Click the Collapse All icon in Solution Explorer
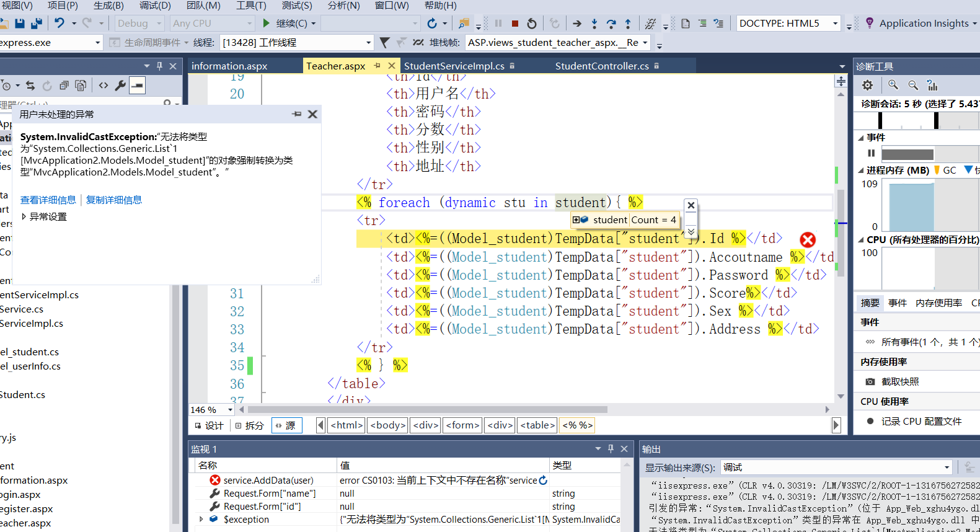980x532 pixels. tap(64, 85)
